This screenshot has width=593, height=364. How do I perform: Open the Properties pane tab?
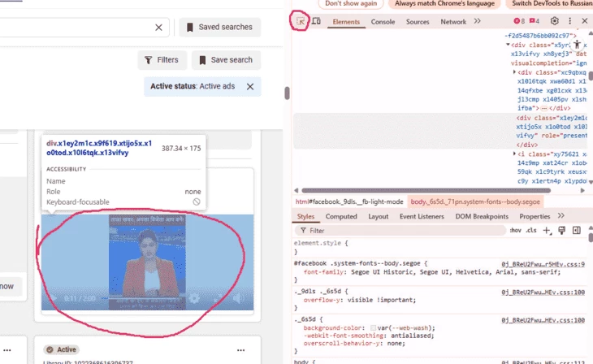point(535,216)
